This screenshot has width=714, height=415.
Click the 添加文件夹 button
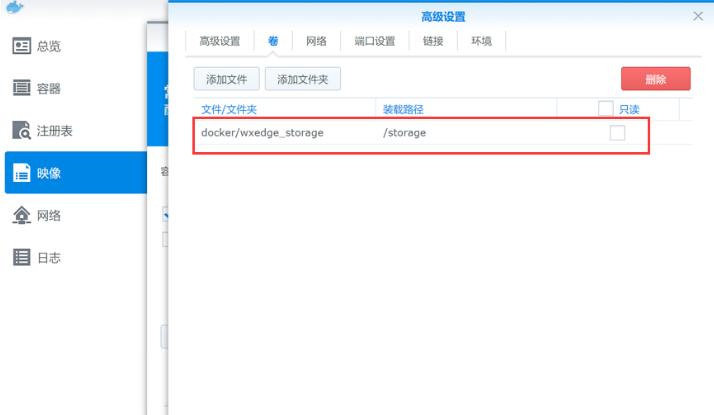pos(302,79)
